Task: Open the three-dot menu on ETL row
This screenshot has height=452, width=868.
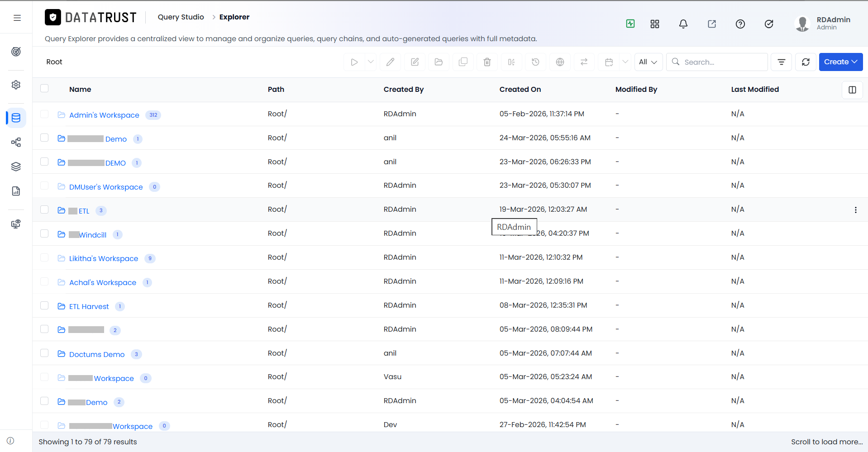Action: pos(855,210)
